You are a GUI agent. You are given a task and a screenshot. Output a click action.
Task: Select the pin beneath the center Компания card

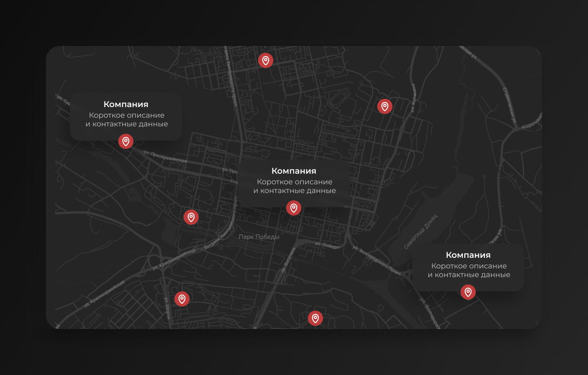click(294, 208)
